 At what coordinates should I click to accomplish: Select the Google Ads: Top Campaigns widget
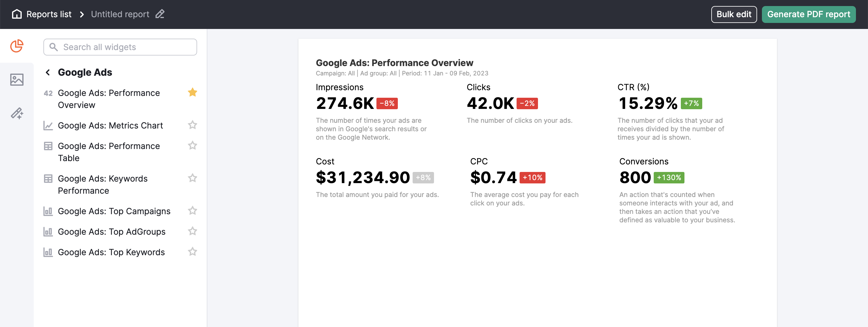coord(115,211)
